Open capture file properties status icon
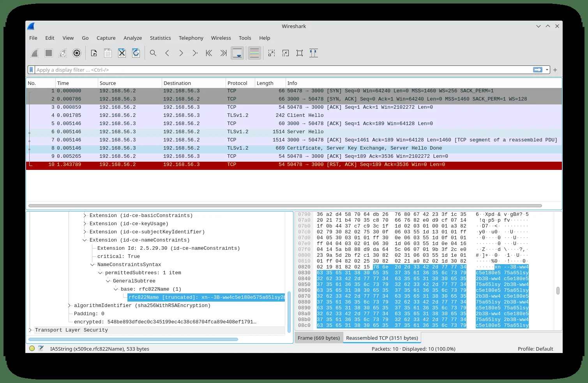Viewport: 588px width, 383px height. [41, 349]
